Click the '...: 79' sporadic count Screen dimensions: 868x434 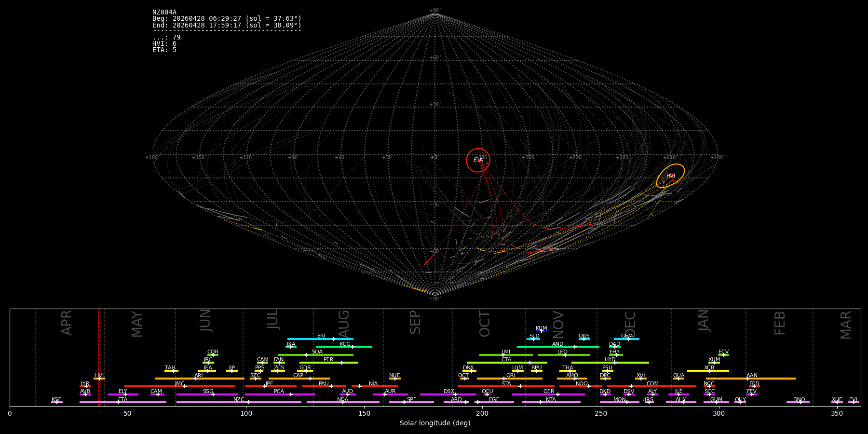[x=166, y=38]
